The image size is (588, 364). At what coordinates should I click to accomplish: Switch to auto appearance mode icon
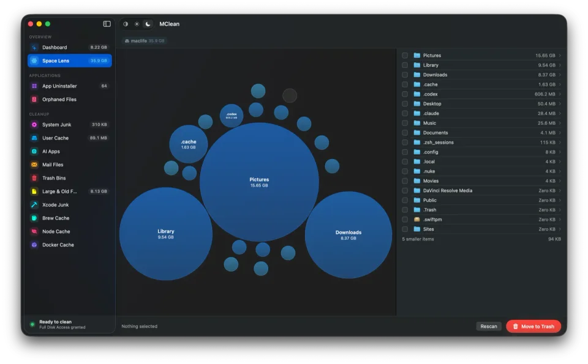126,24
